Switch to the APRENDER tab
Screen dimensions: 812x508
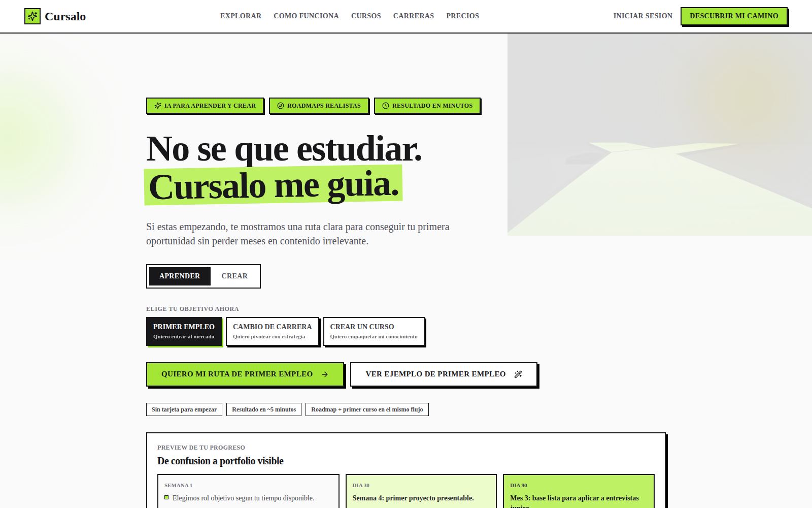tap(179, 276)
